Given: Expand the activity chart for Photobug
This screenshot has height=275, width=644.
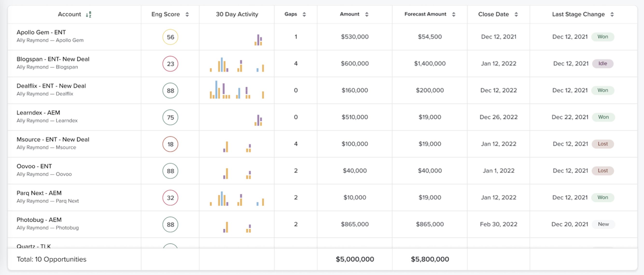Looking at the screenshot, I should click(237, 224).
